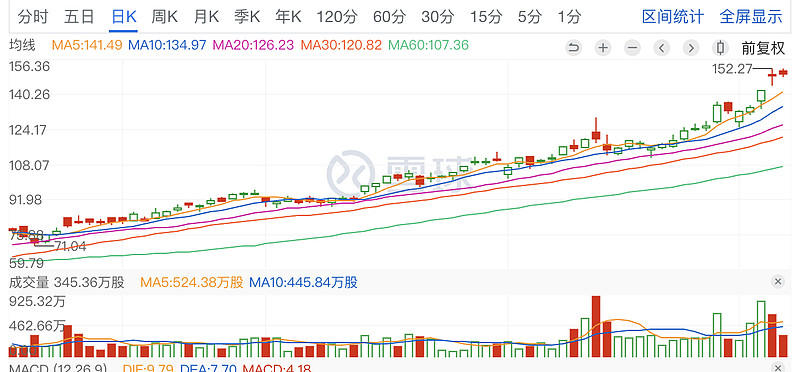This screenshot has height=372, width=800.
Task: Click the MA30:120.82 legend value
Action: point(341,45)
